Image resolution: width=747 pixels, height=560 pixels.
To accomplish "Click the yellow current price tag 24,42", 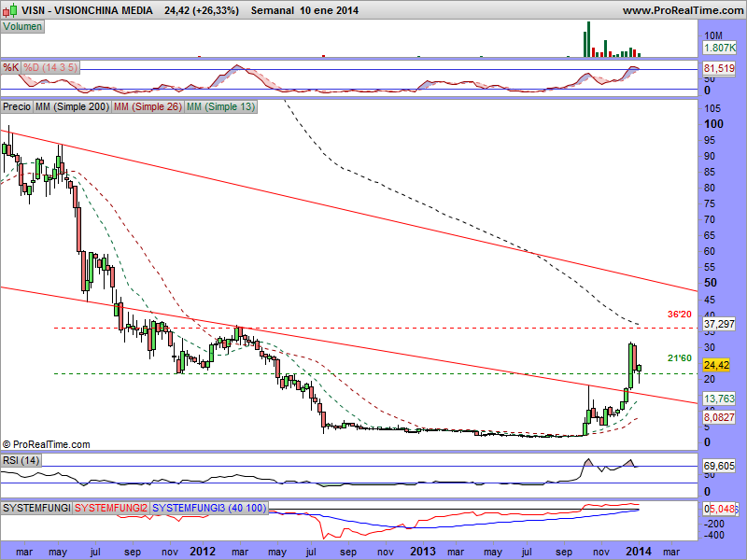I will (716, 365).
